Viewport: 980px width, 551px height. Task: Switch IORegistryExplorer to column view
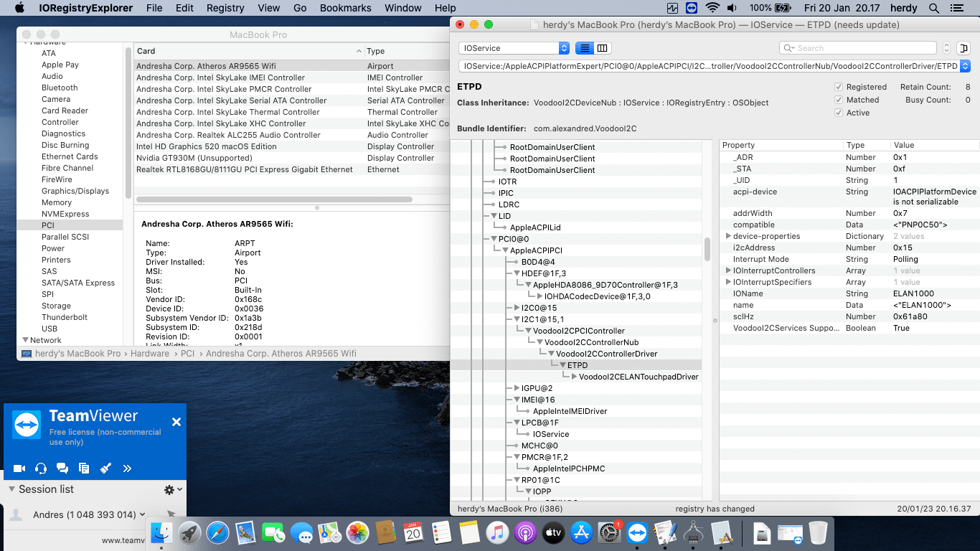[x=603, y=48]
